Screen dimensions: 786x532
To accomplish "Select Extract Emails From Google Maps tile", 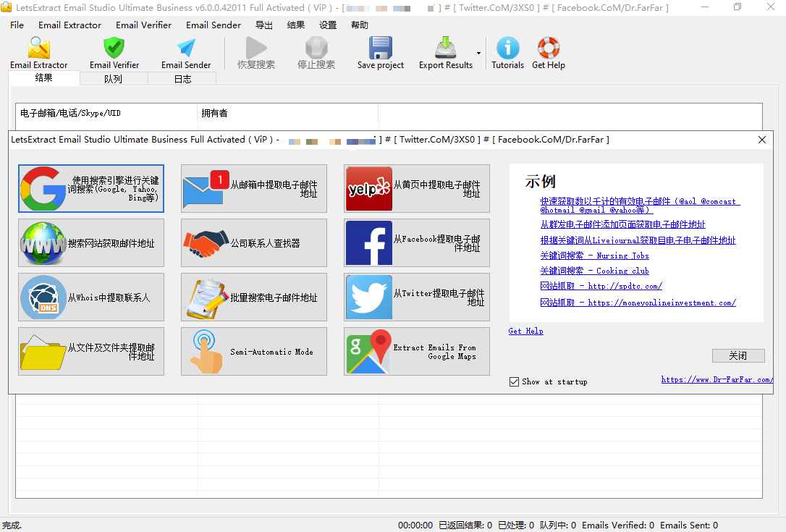I will (x=417, y=352).
